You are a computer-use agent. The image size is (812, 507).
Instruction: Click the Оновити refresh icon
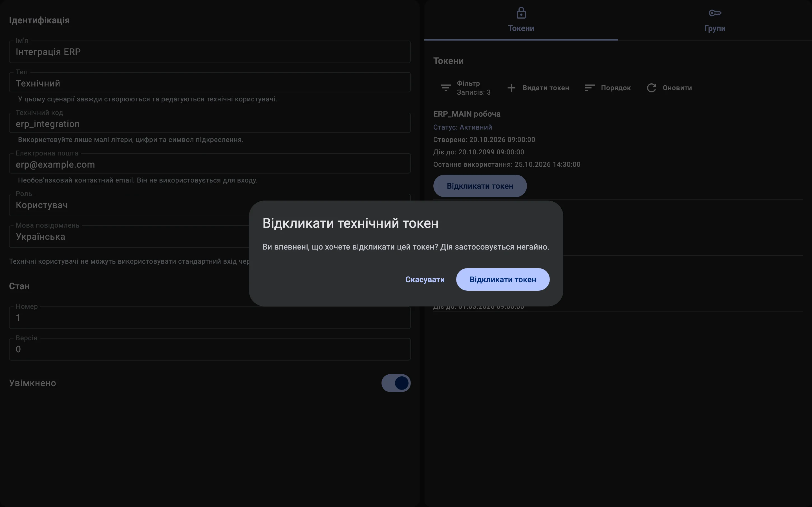tap(651, 88)
